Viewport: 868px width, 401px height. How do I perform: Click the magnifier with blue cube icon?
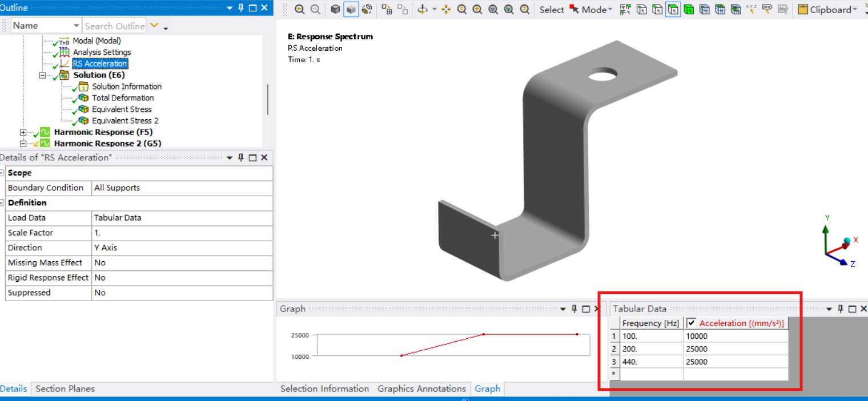(493, 10)
